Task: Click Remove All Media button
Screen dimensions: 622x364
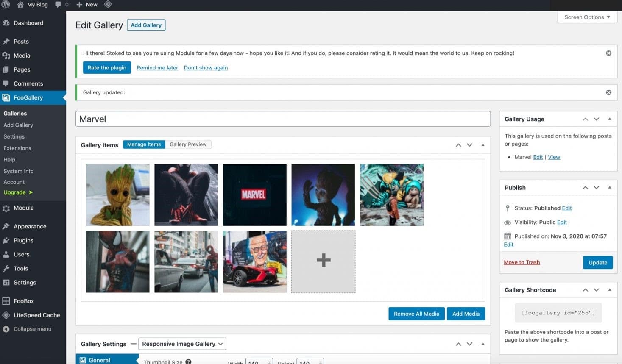Action: [x=416, y=314]
